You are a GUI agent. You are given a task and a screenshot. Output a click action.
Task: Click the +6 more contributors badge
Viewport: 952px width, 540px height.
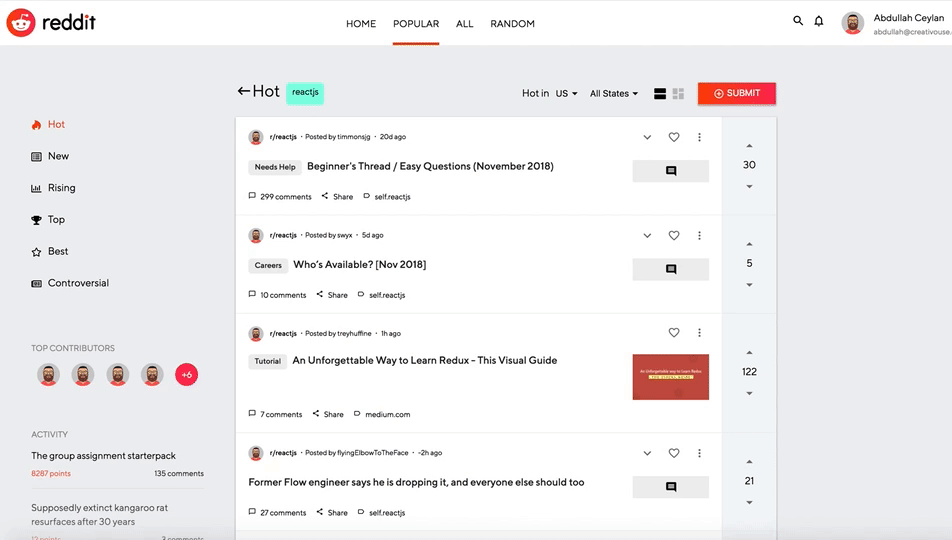pyautogui.click(x=186, y=375)
